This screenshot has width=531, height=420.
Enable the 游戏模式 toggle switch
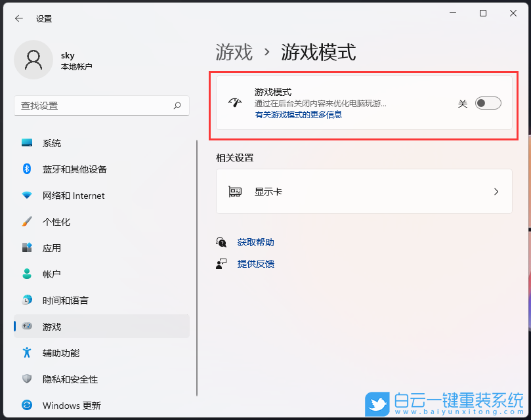point(487,103)
